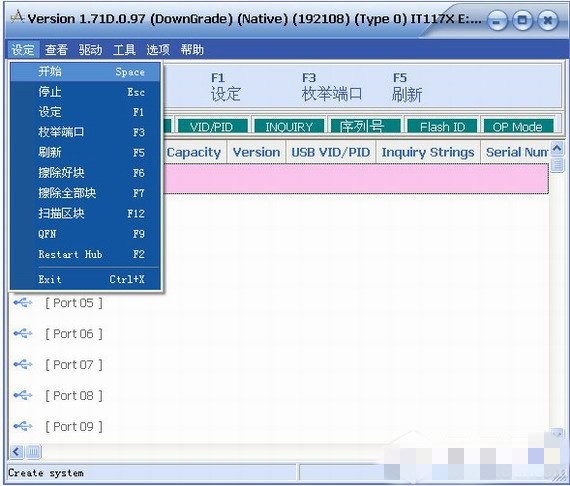
Task: Toggle the INQUIRY column button
Action: [289, 126]
